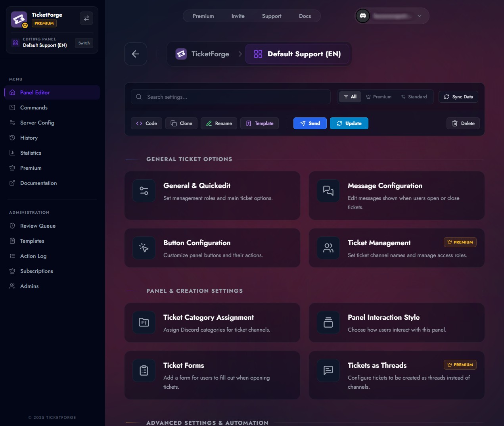This screenshot has width=504, height=426.
Task: Filter settings by Standard
Action: 414,97
